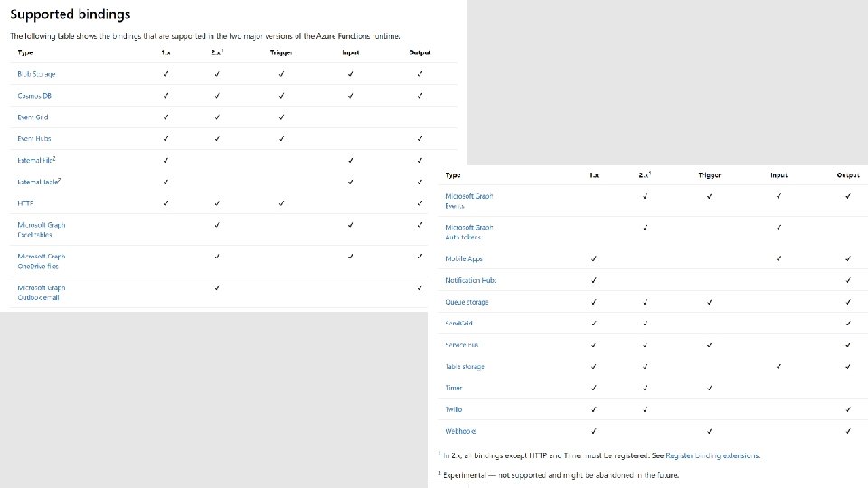Open Microsoft Graph Excel tables link

[x=42, y=230]
